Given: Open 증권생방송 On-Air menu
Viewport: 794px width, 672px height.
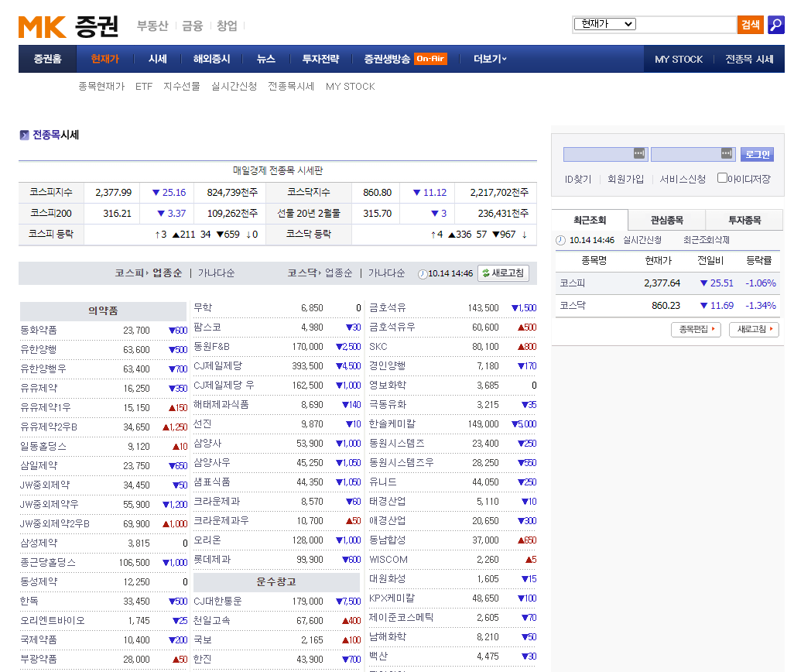Looking at the screenshot, I should pos(405,59).
